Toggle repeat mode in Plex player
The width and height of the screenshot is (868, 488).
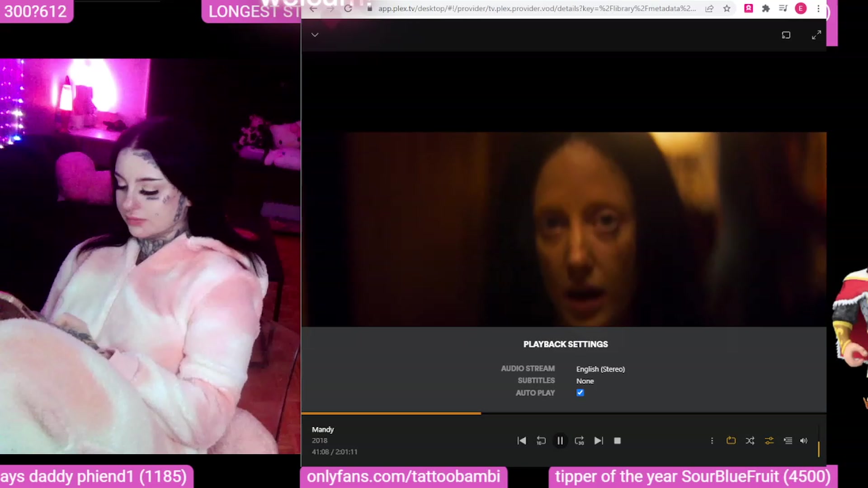[731, 441]
